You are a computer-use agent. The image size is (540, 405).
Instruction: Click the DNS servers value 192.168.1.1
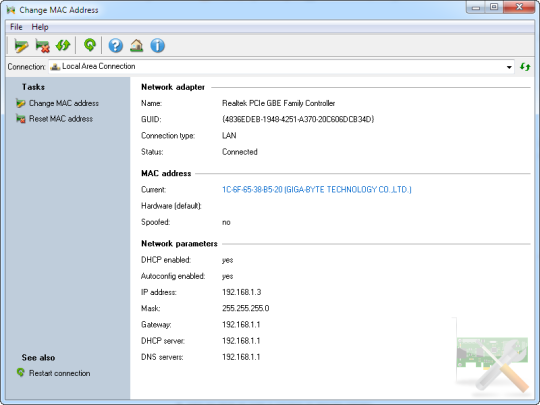pyautogui.click(x=241, y=357)
